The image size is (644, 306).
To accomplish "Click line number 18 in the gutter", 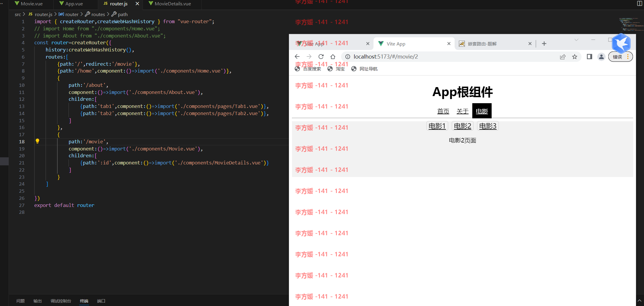I will point(22,142).
